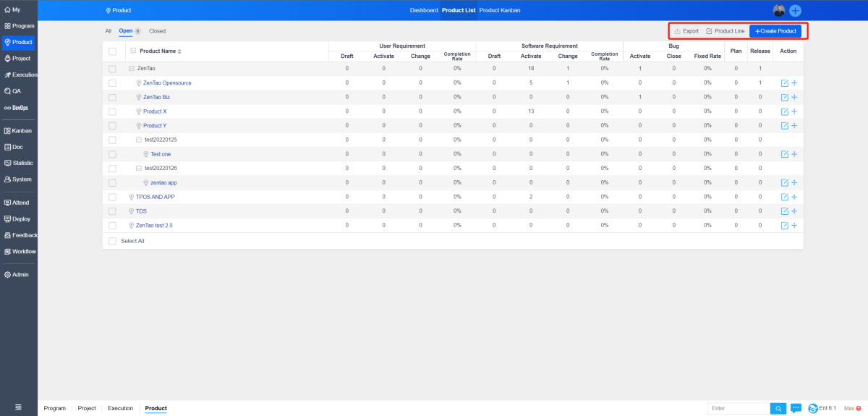The height and width of the screenshot is (416, 868).
Task: Collapse the ZenTao program tree node
Action: [131, 69]
